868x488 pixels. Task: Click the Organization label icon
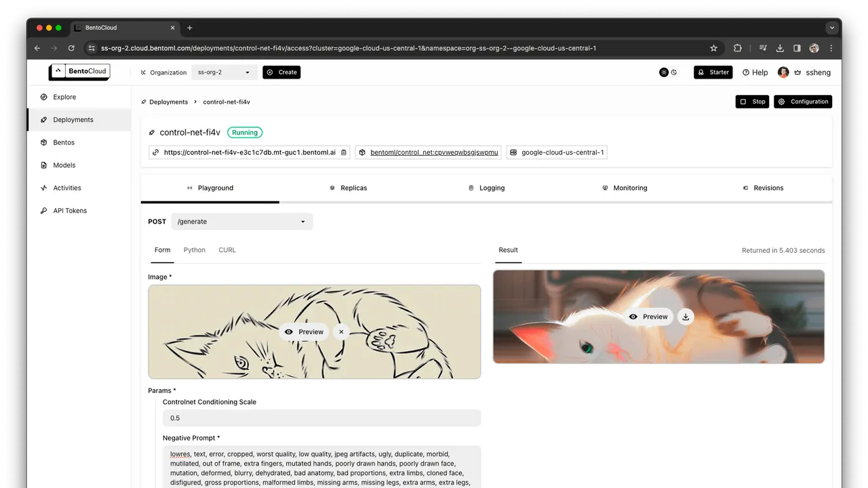[x=143, y=73]
